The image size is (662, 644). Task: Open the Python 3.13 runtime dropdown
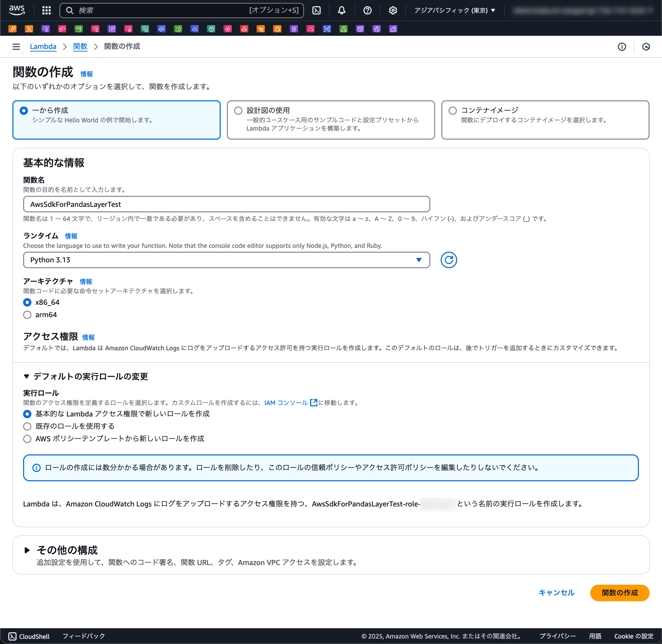pyautogui.click(x=226, y=260)
